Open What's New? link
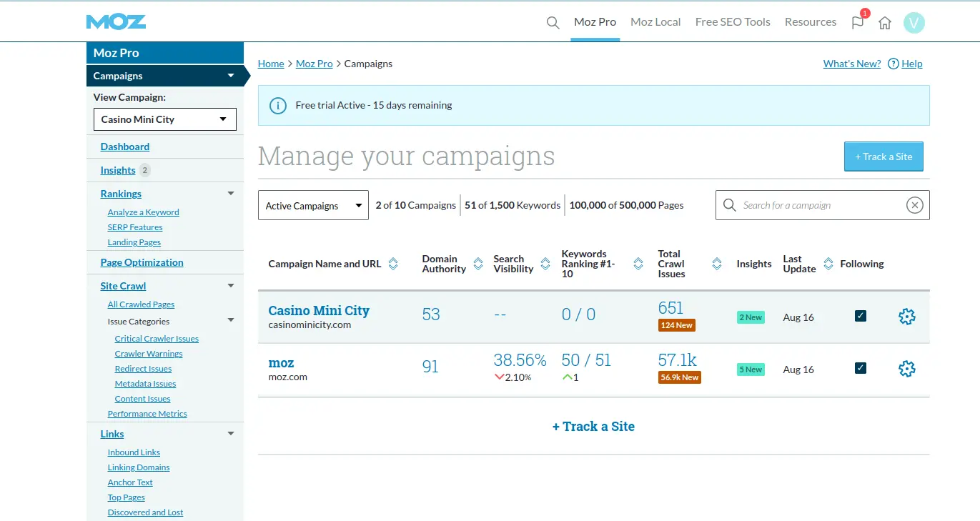This screenshot has height=521, width=980. (852, 64)
